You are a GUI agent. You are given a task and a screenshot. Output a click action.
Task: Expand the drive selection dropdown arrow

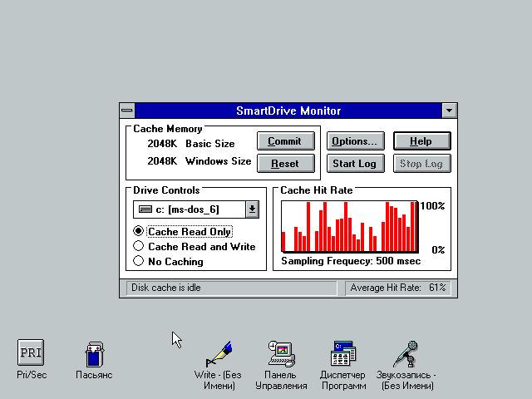pos(251,209)
